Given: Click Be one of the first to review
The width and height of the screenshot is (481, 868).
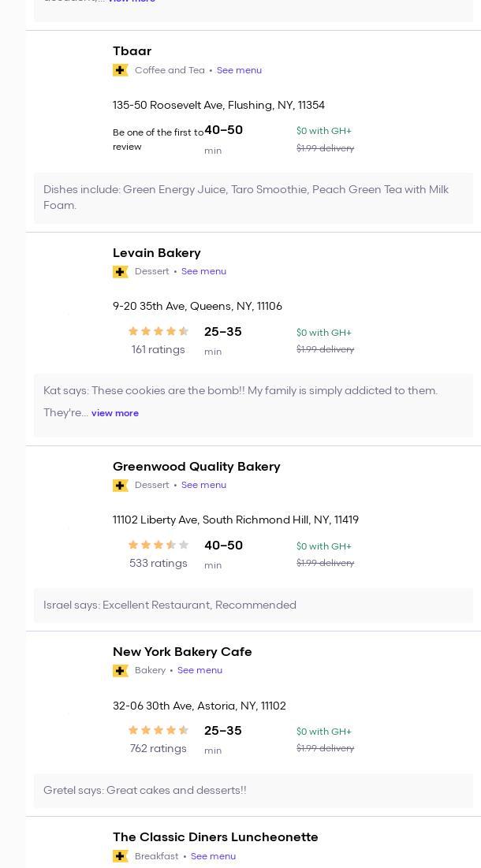Looking at the screenshot, I should pyautogui.click(x=158, y=140).
